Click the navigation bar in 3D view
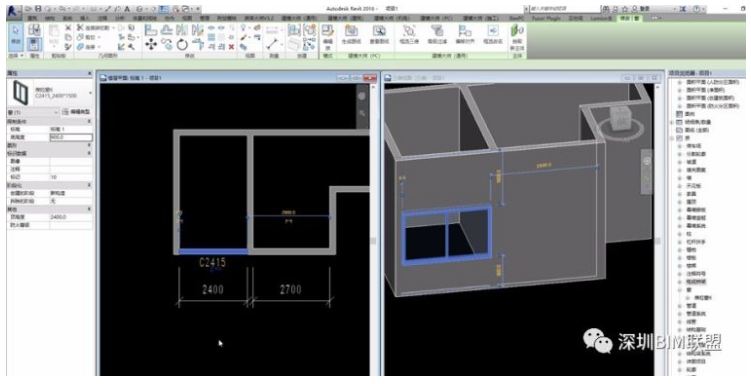Image resolution: width=751 pixels, height=384 pixels. (647, 171)
